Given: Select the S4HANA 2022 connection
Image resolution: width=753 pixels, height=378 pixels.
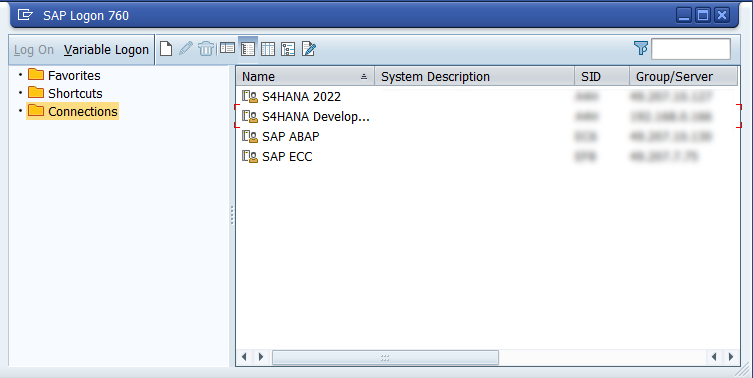Looking at the screenshot, I should click(486, 97).
